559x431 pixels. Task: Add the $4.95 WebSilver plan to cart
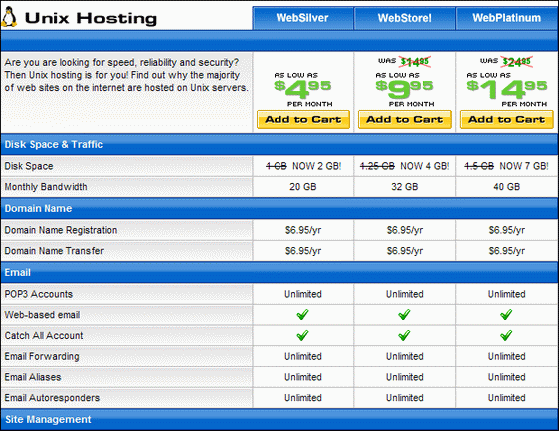303,119
